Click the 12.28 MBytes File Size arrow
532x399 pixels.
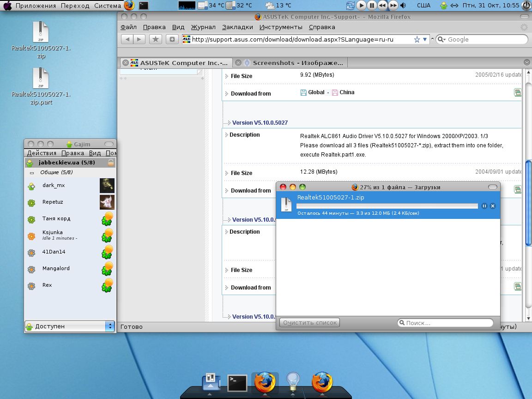(x=226, y=173)
